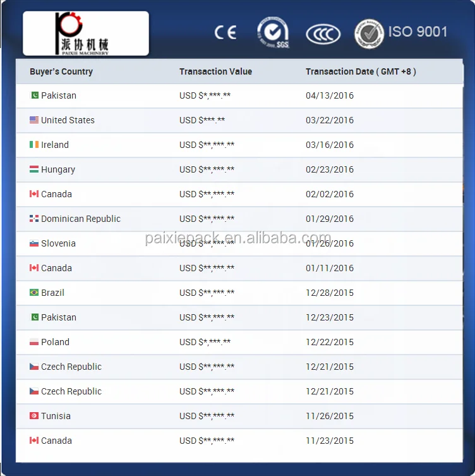This screenshot has height=476, width=475.
Task: Click the Transaction Date column header
Action: (361, 71)
